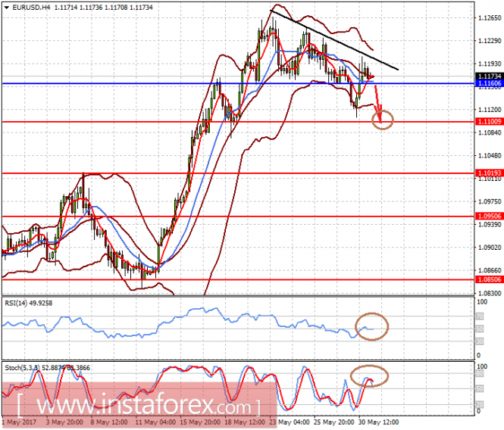Select the blue 1.11606 price level label
The image size is (504, 430).
click(x=490, y=83)
